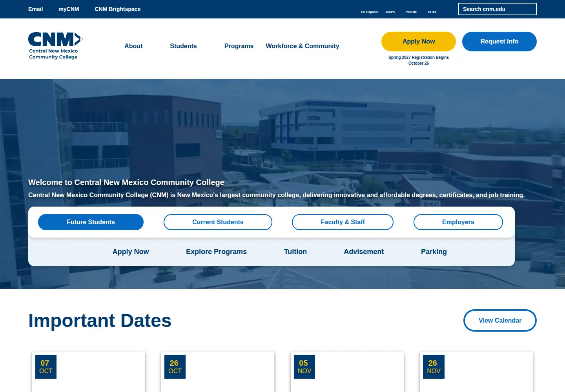Screen dimensions: 565x392
Task: Click the View Calendar button
Action: 500,320
